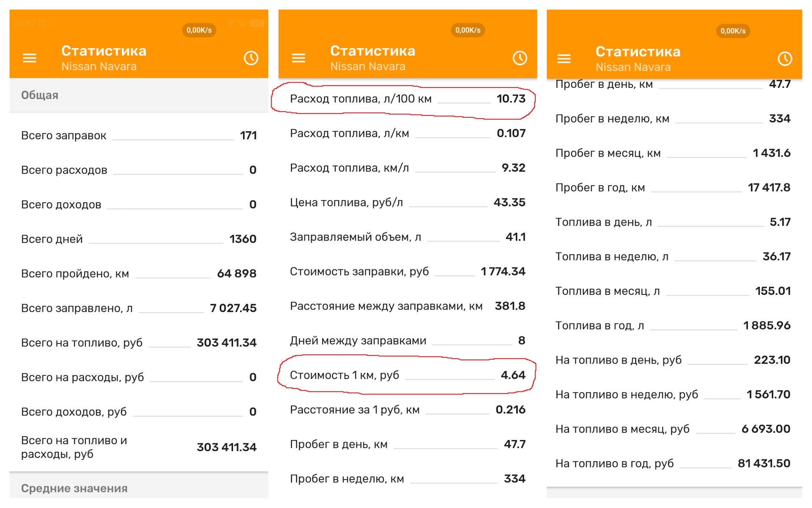Tap Всего пройдено, км value 64 898
This screenshot has height=508, width=812.
click(237, 273)
